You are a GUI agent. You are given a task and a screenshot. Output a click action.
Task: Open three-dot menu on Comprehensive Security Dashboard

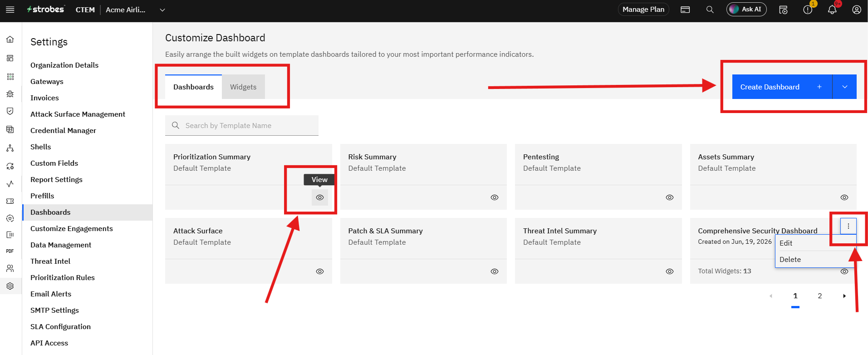click(x=848, y=226)
